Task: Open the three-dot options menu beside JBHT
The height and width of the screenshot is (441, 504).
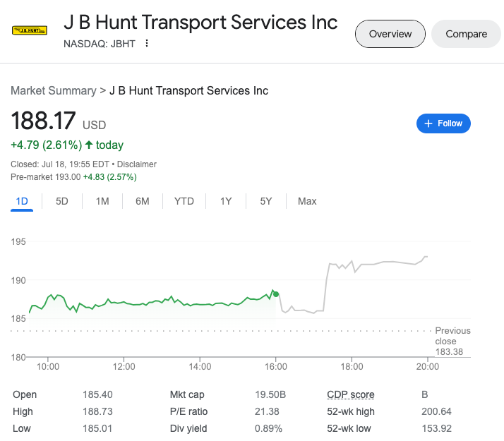Action: click(x=147, y=43)
